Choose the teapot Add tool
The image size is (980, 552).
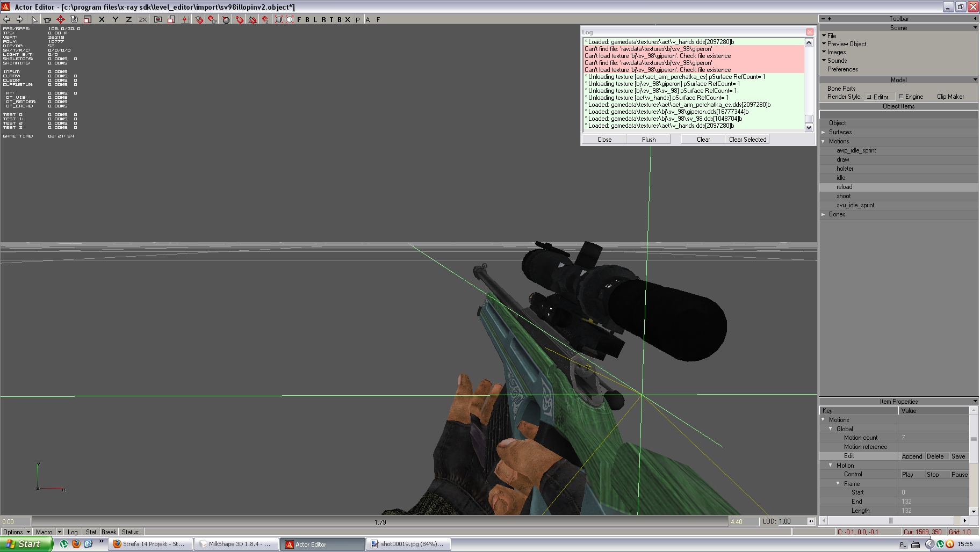coord(47,19)
